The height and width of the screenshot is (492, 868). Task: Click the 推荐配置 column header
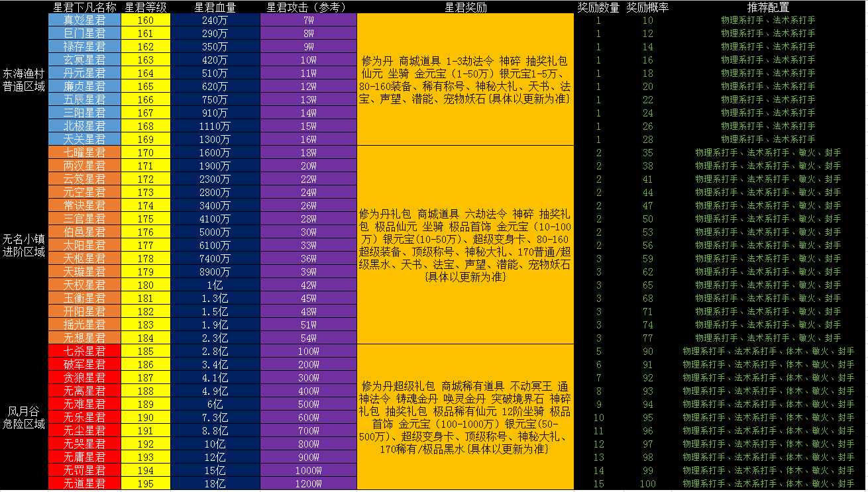[x=768, y=7]
